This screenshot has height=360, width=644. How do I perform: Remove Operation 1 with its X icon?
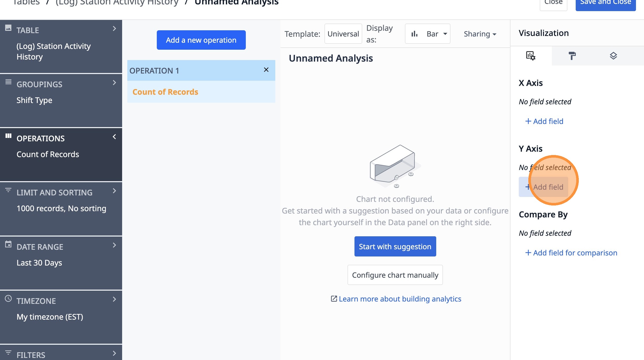266,70
